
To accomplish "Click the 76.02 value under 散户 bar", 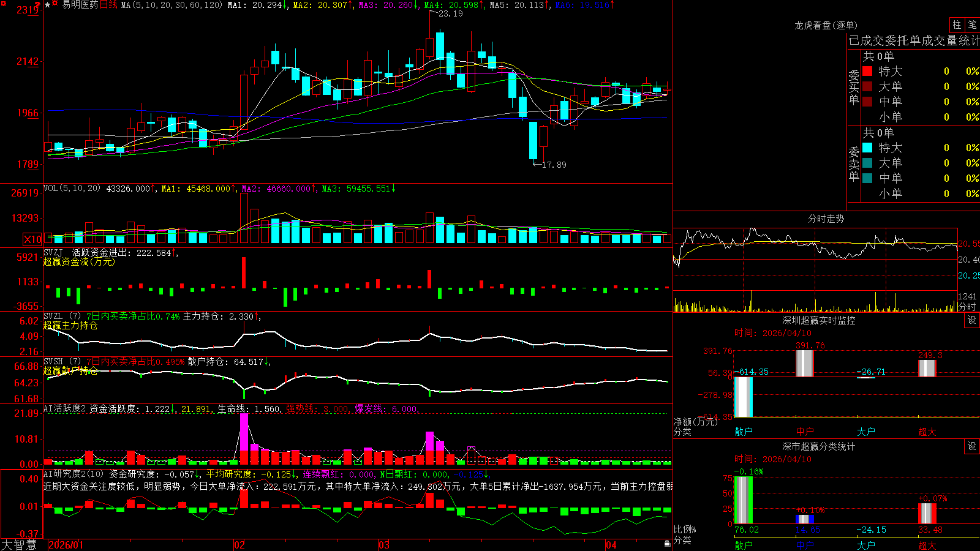I will click(746, 530).
